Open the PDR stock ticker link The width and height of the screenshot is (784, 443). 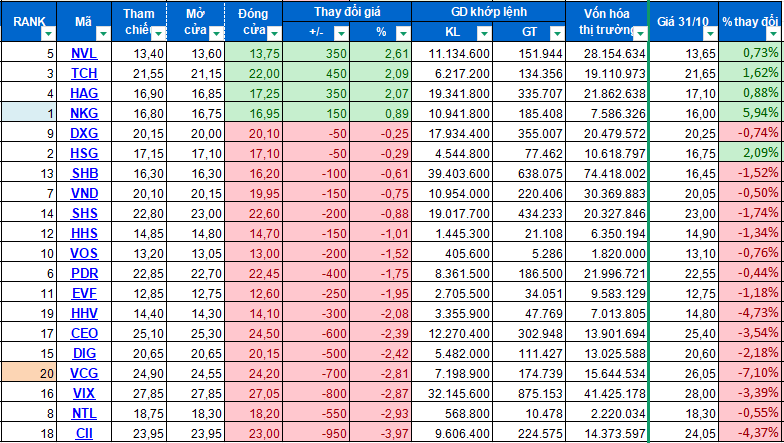click(84, 274)
